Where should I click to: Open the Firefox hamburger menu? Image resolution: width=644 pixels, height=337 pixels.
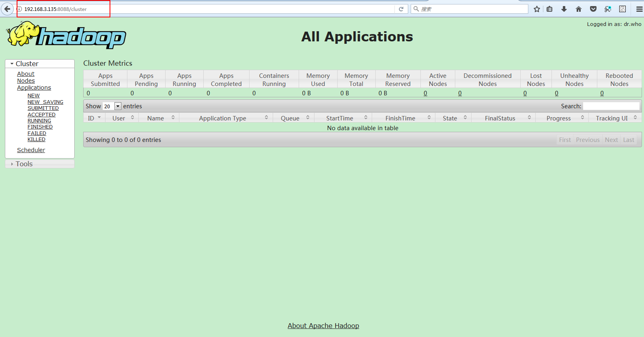point(639,9)
